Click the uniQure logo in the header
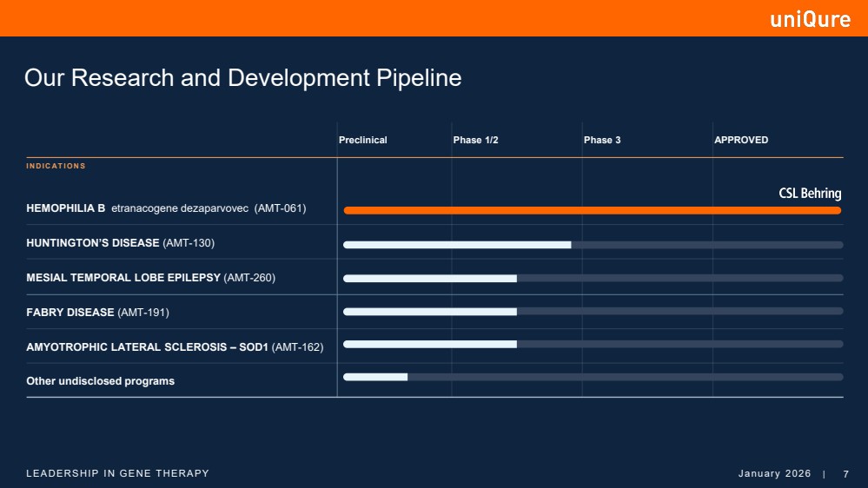868x488 pixels. coord(810,19)
